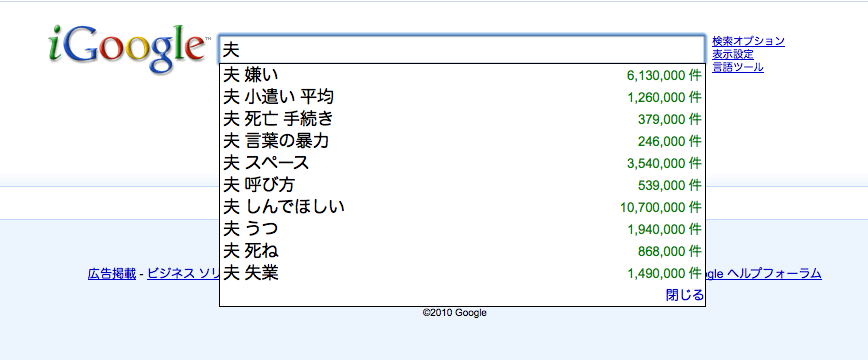Choose the 夫 スペース suggestion

[x=462, y=163]
